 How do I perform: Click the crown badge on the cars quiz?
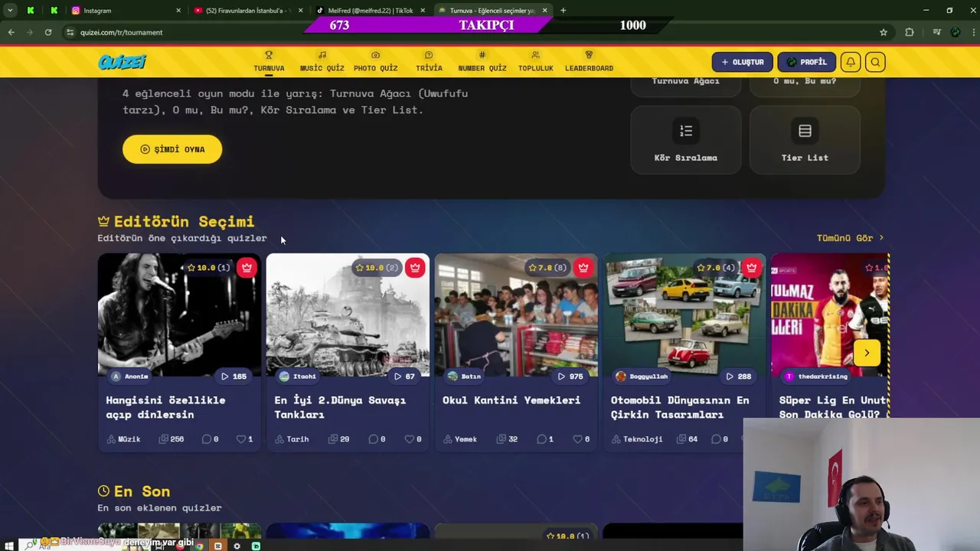tap(752, 268)
